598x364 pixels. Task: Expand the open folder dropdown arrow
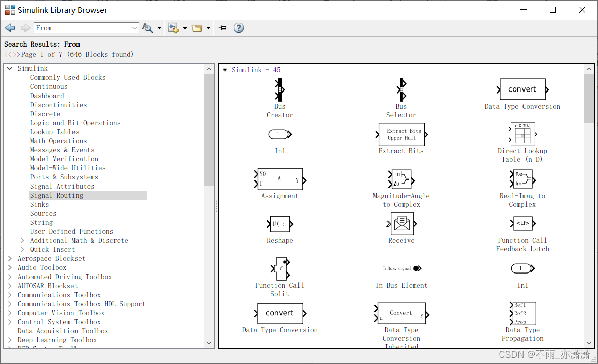click(208, 28)
